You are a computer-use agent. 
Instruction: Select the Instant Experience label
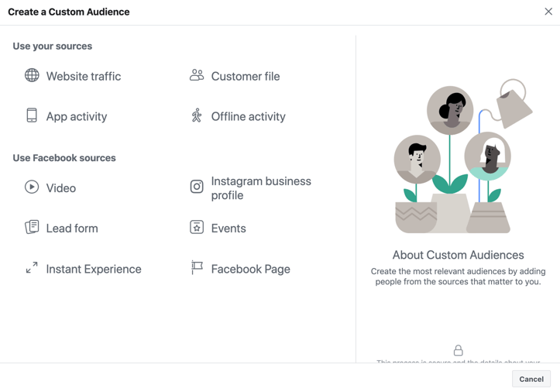(94, 269)
